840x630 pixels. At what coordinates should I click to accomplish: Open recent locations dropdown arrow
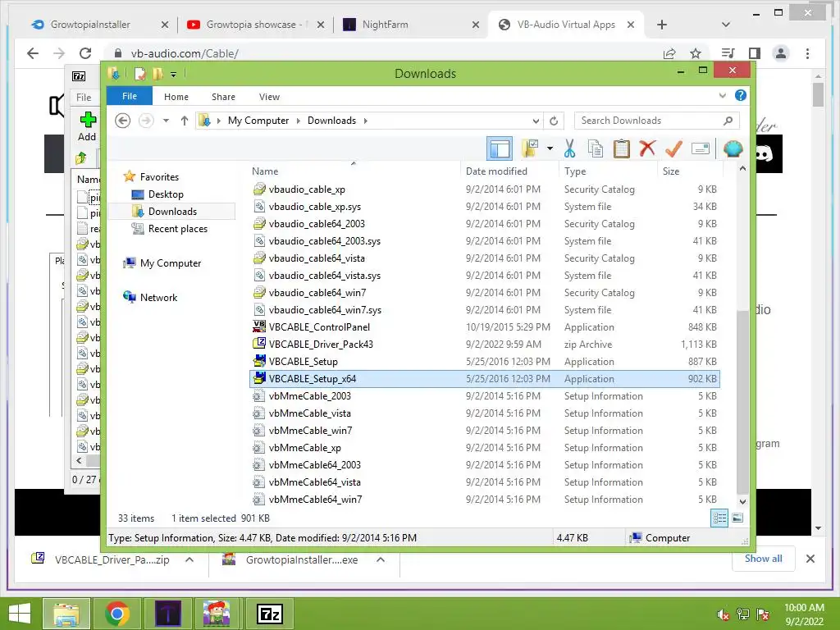[166, 121]
